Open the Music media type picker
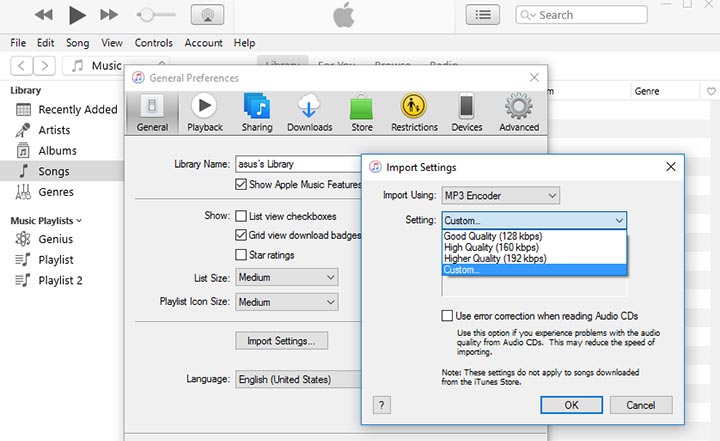Viewport: 720px width, 441px height. point(96,66)
